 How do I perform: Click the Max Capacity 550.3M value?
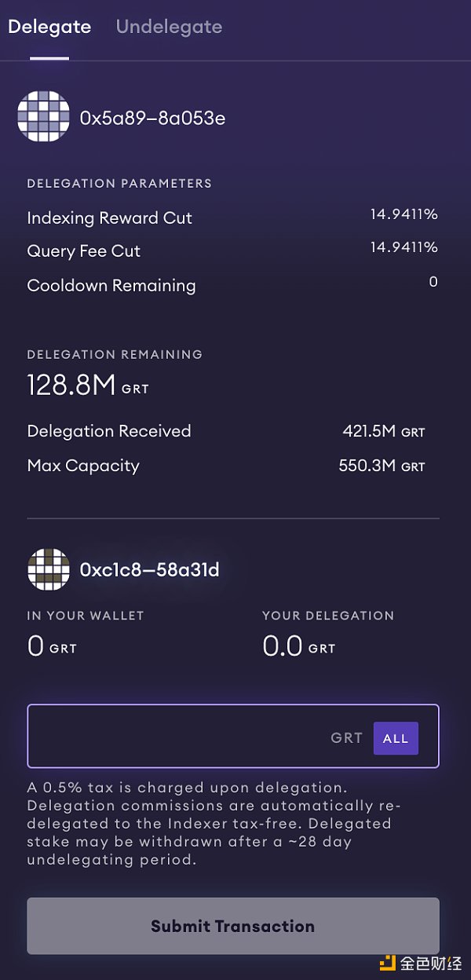click(382, 466)
